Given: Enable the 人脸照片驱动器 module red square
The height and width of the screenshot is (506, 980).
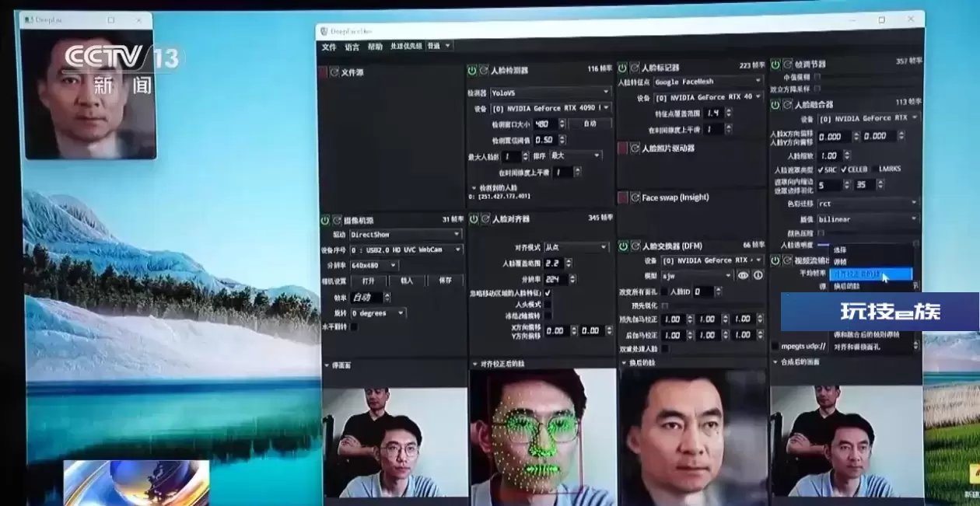Looking at the screenshot, I should tap(622, 148).
